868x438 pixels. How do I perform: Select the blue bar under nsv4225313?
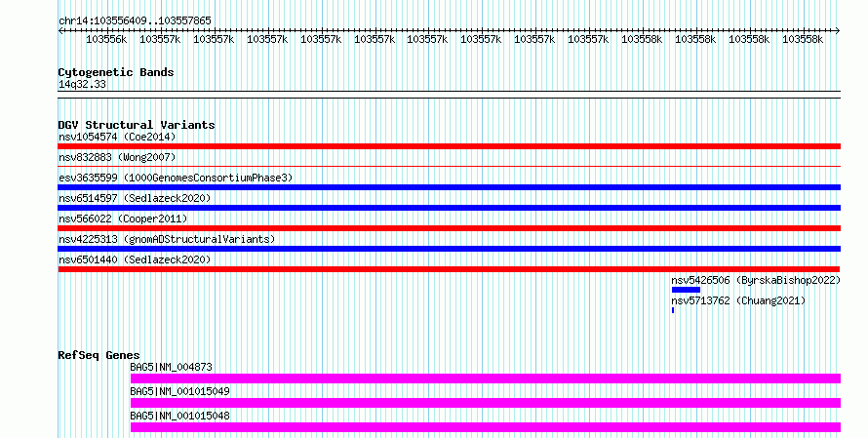[x=449, y=249]
